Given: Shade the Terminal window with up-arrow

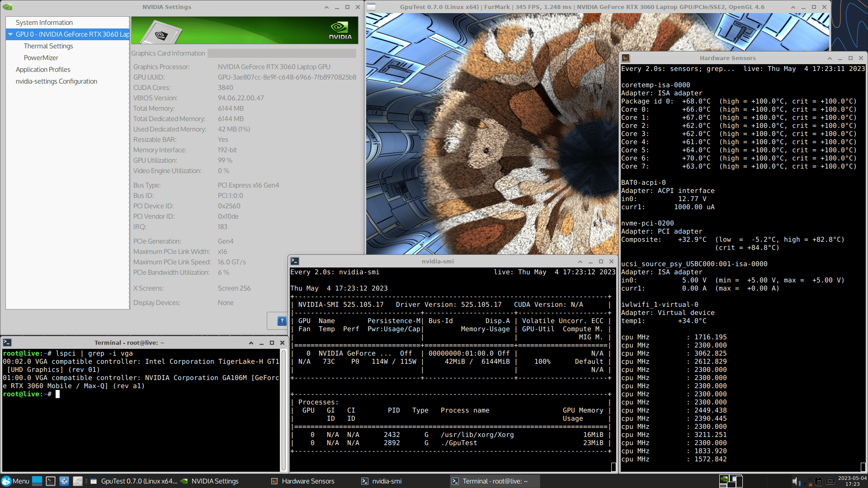Looking at the screenshot, I should pos(251,343).
